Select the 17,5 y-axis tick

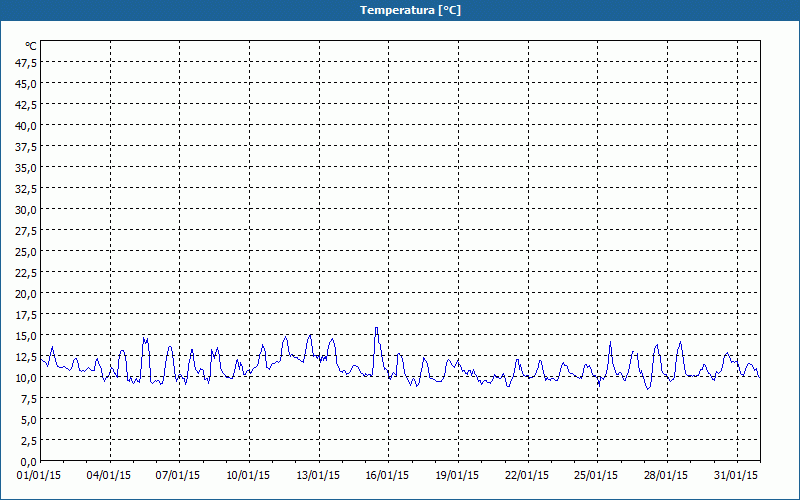click(x=27, y=315)
